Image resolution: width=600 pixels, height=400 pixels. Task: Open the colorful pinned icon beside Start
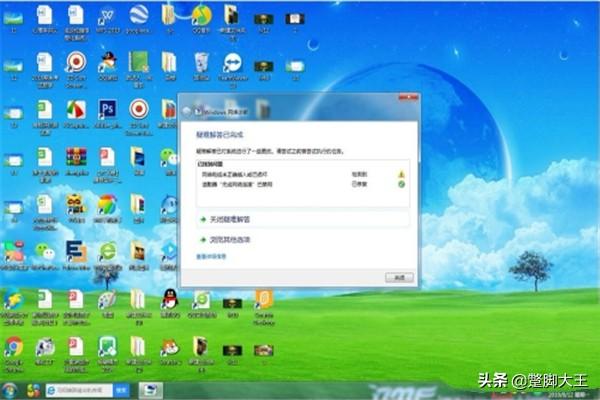34,390
